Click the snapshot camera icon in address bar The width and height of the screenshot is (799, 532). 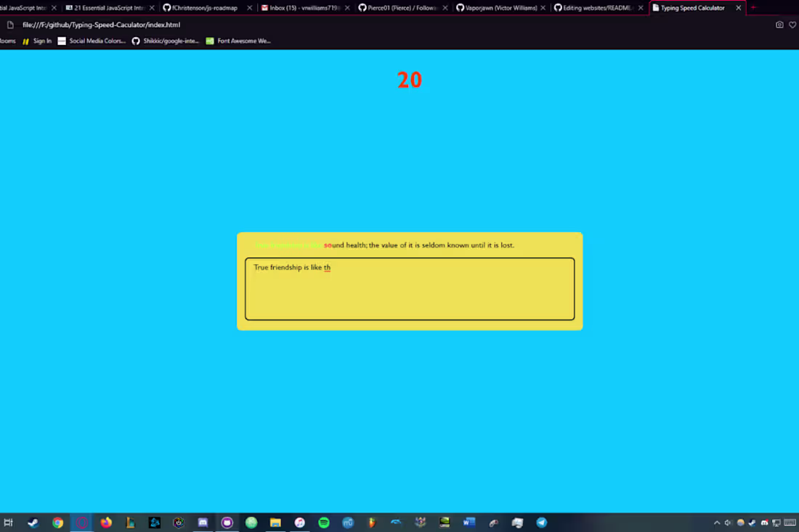(779, 25)
